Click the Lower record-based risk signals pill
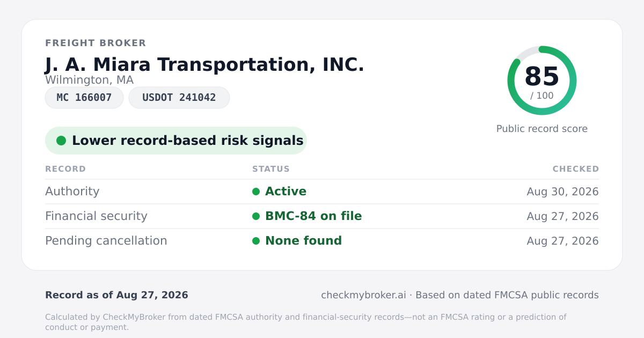The width and height of the screenshot is (644, 338). pyautogui.click(x=176, y=141)
